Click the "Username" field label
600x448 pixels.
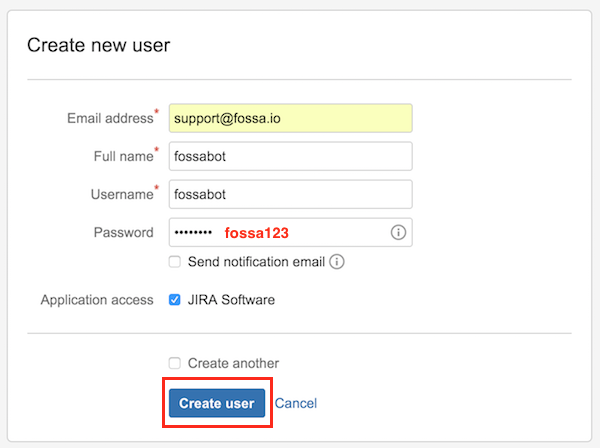119,194
